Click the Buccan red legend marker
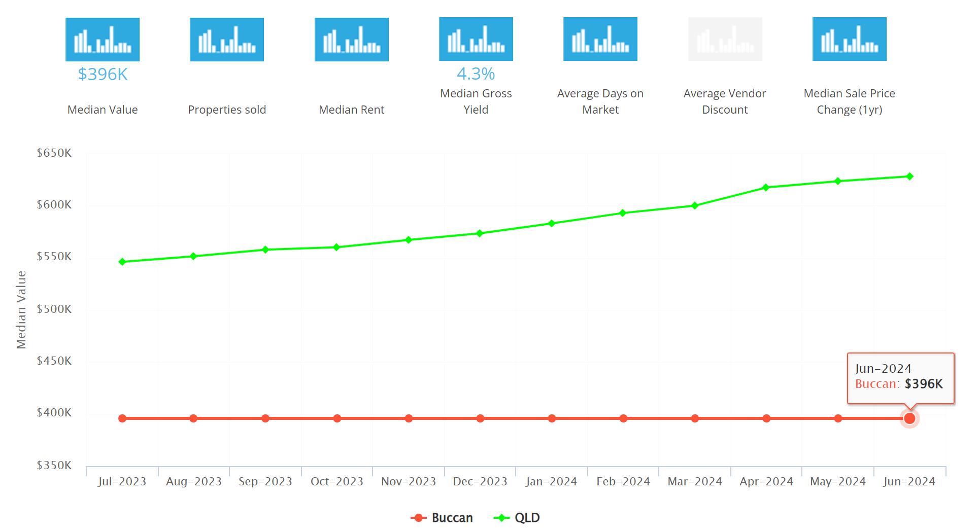This screenshot has height=531, width=980. pos(418,518)
